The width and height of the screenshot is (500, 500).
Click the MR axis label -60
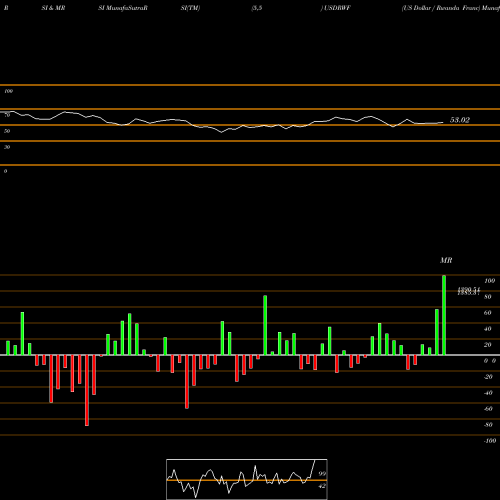(x=488, y=409)
